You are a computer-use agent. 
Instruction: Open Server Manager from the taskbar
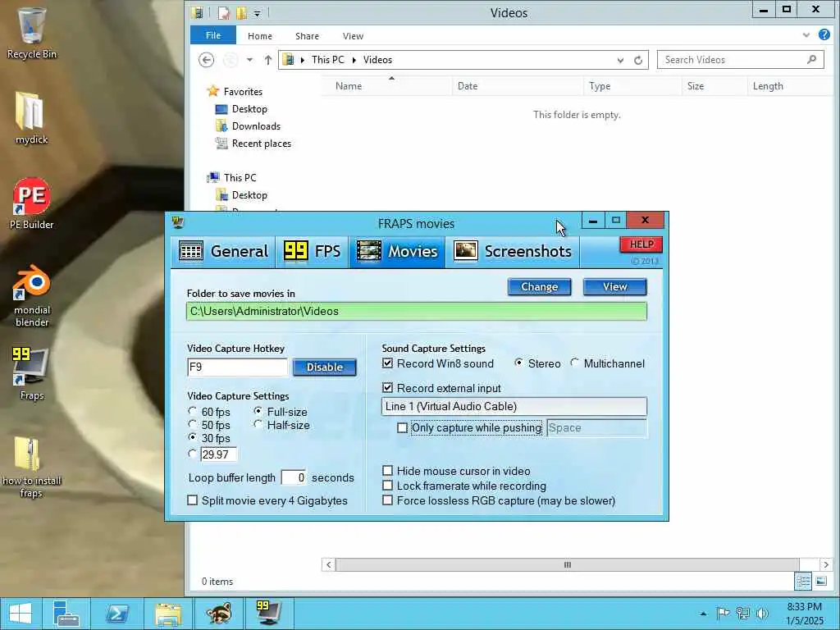tap(66, 614)
